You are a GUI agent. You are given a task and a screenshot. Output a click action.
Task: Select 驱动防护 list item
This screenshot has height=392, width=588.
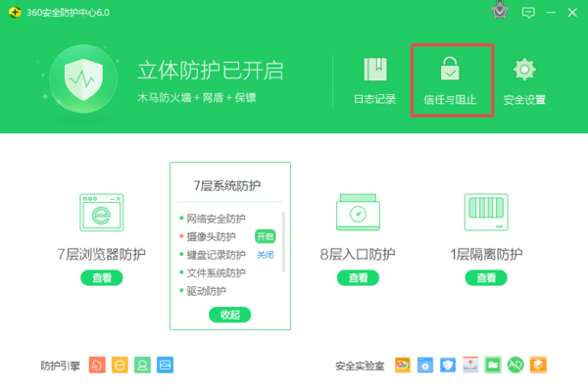coord(206,291)
